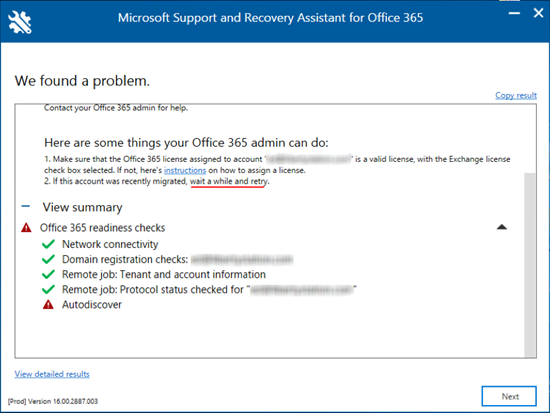Collapse View summary with the minus icon
Viewport: 550px width, 413px height.
[x=26, y=206]
